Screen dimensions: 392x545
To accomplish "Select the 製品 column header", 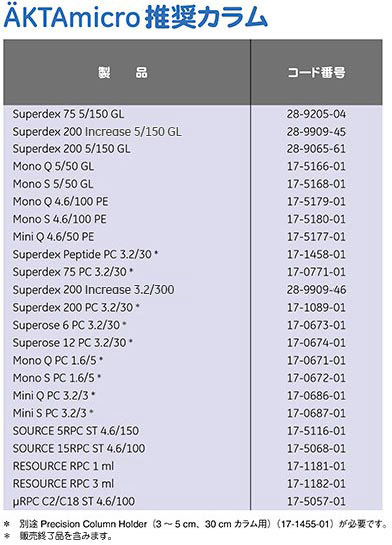I will pyautogui.click(x=122, y=73).
